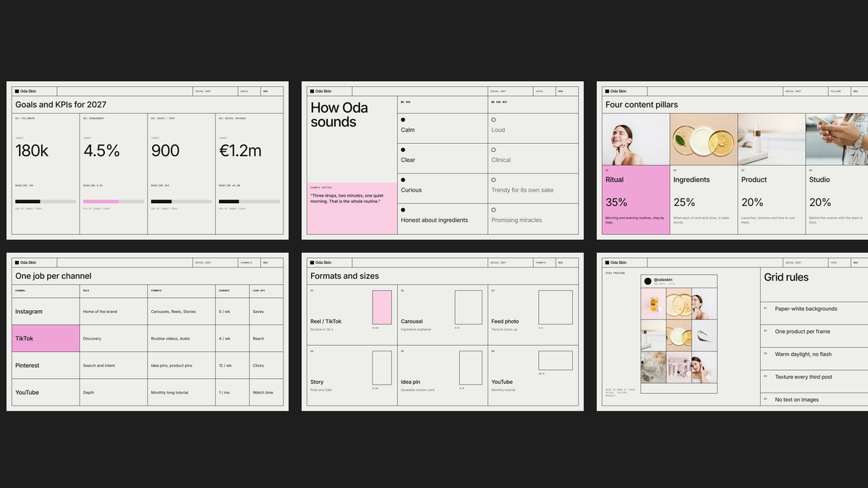Click the How Oda sounds heading
The height and width of the screenshot is (488, 868).
point(339,115)
